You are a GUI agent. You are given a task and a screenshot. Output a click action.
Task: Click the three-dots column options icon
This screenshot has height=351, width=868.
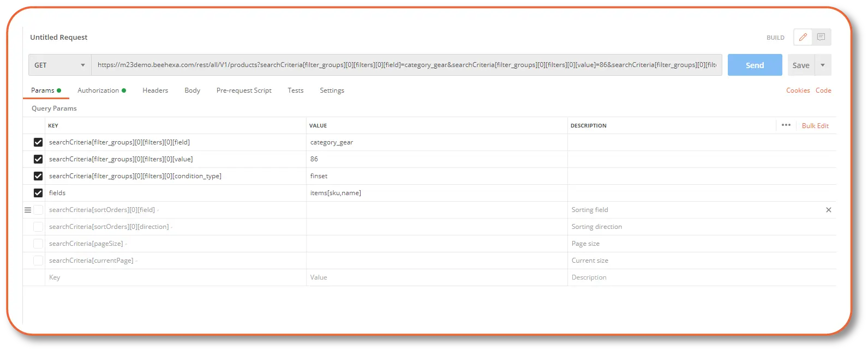[x=786, y=125]
